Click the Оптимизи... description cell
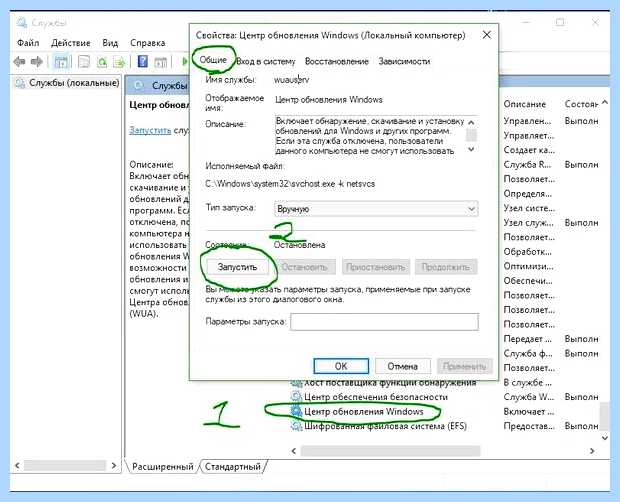The height and width of the screenshot is (502, 620). pyautogui.click(x=528, y=266)
